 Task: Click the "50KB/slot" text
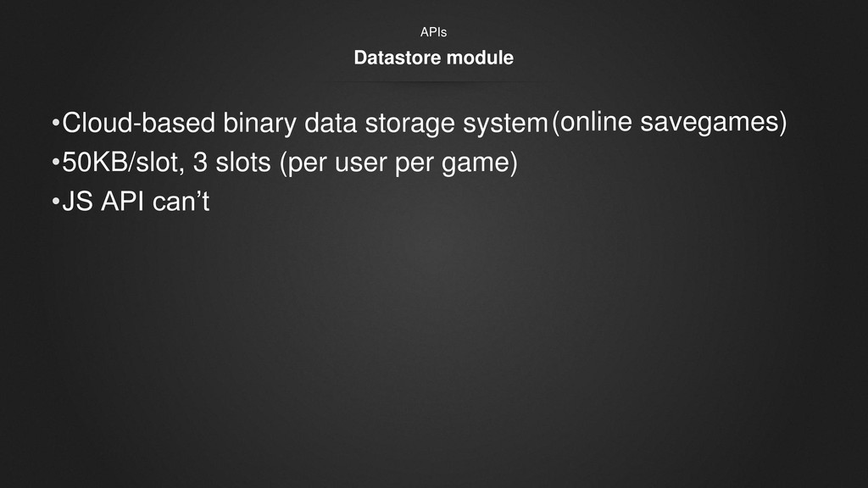123,163
